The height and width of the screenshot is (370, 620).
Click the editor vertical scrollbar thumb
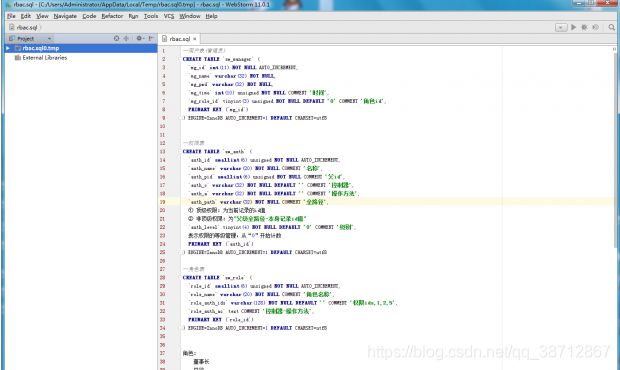point(615,150)
